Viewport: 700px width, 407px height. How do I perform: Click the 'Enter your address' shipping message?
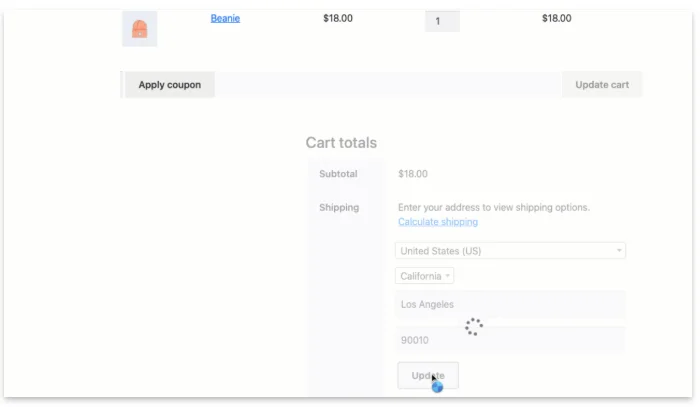(494, 208)
